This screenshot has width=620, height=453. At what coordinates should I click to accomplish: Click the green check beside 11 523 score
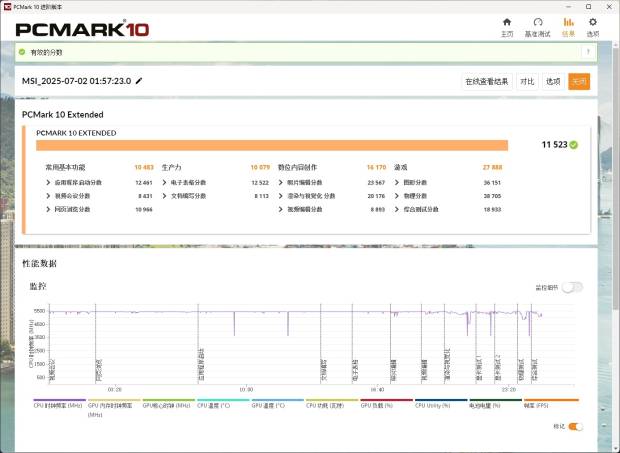click(574, 145)
